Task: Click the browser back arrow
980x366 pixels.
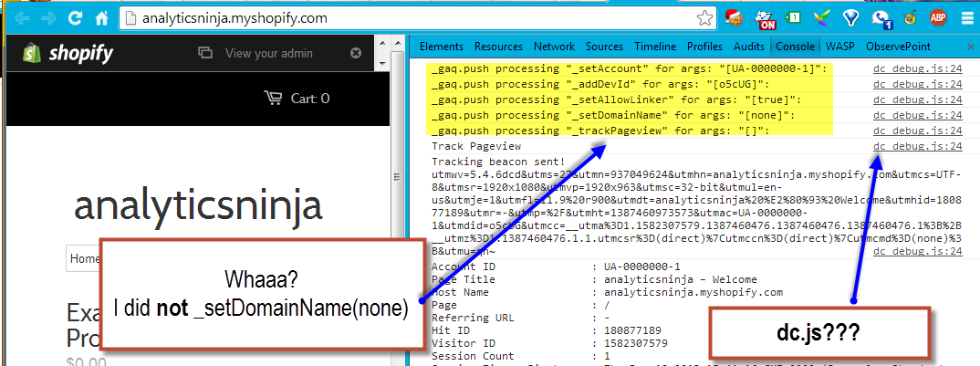Action: point(23,18)
